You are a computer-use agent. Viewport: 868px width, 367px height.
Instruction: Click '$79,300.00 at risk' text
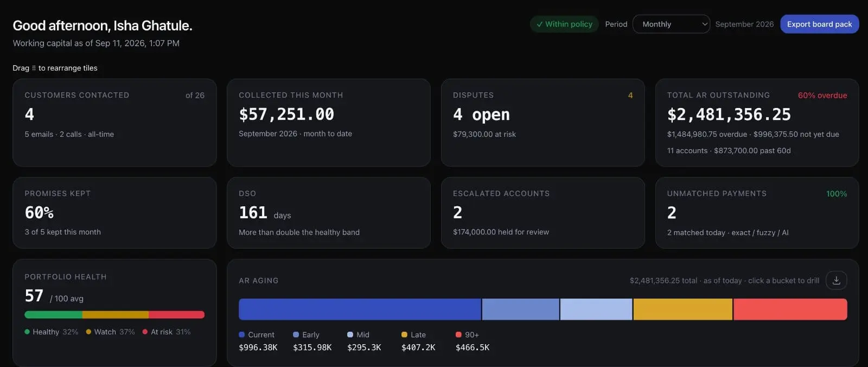[484, 134]
